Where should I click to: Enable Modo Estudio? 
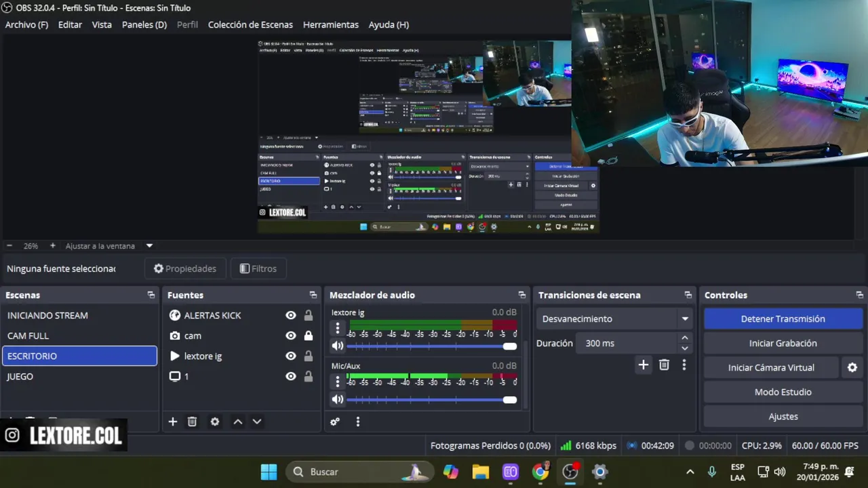[783, 392]
